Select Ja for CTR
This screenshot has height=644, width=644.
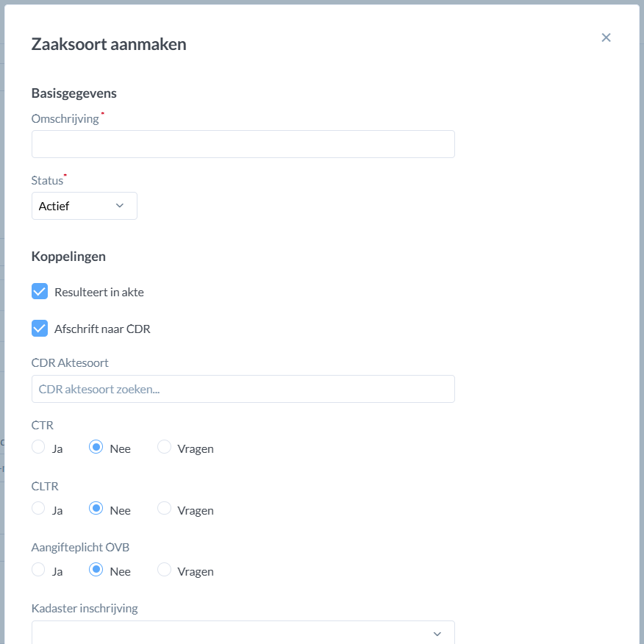pos(38,447)
